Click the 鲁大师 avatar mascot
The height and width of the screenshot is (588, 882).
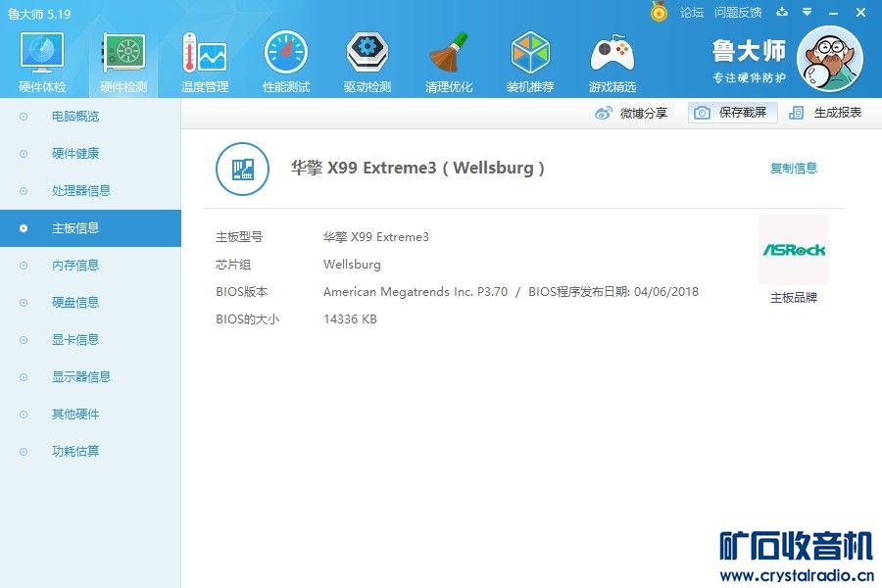pyautogui.click(x=830, y=59)
